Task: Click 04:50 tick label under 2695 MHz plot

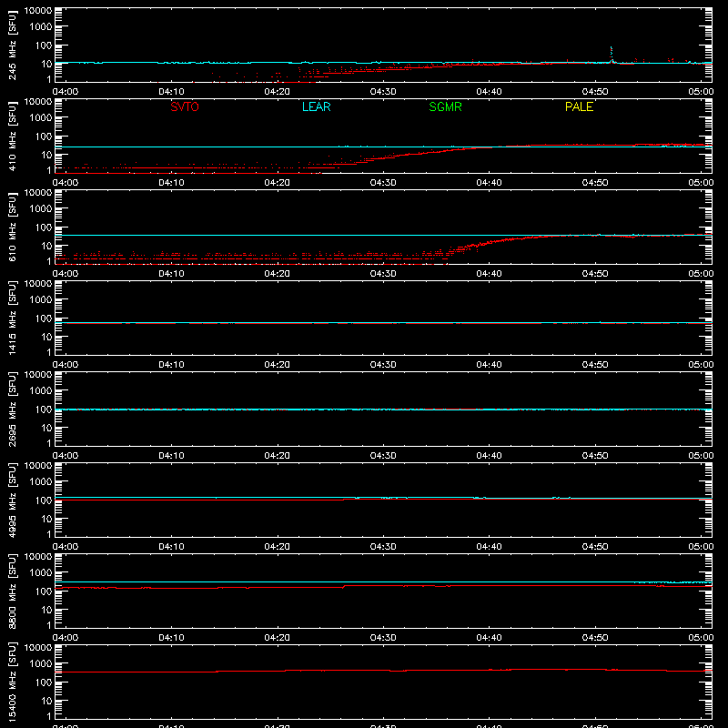Action: tap(595, 456)
